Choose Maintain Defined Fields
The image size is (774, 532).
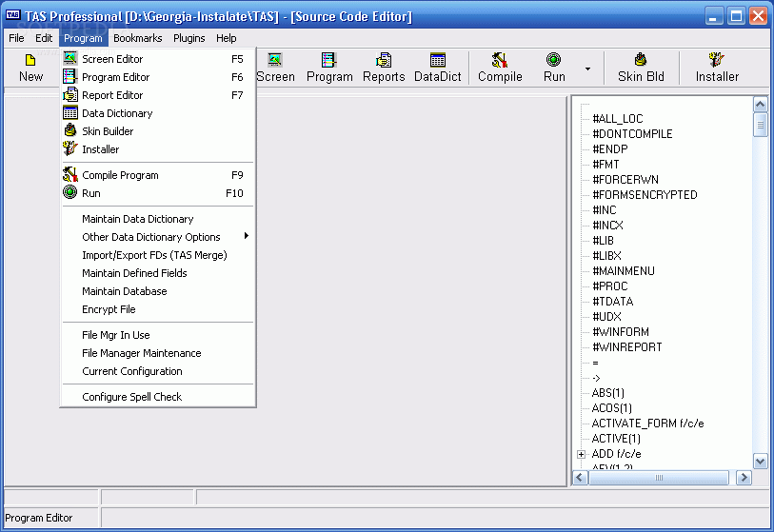[158, 273]
